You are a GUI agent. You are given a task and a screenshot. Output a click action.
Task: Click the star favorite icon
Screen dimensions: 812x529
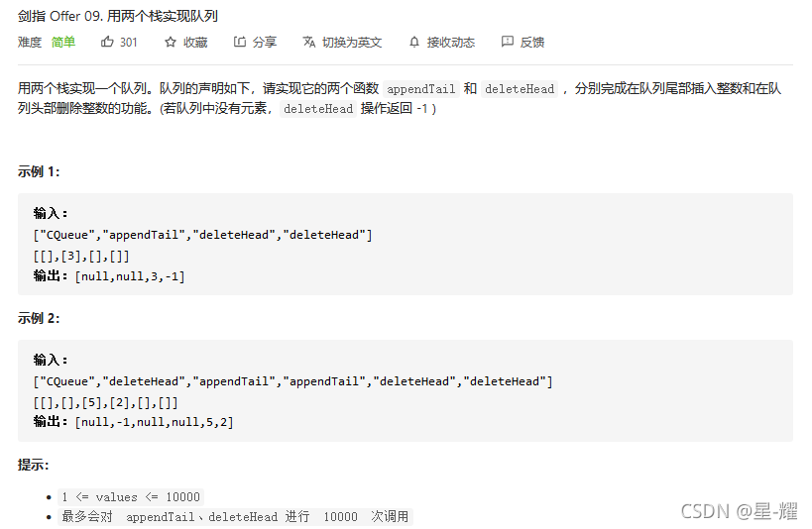(171, 42)
